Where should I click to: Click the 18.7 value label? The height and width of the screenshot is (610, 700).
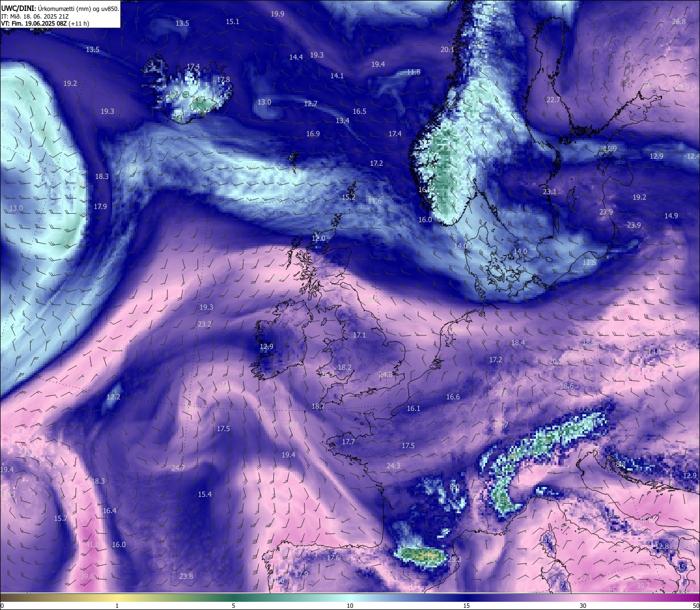click(x=318, y=406)
